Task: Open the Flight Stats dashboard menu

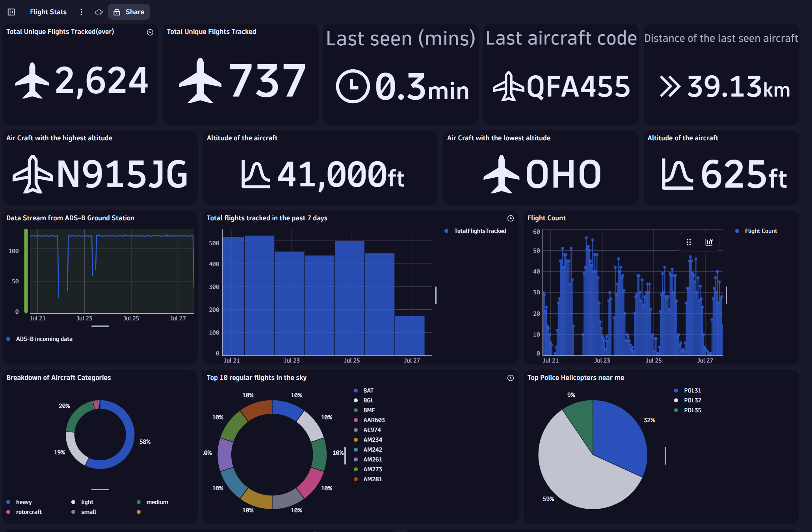Action: pyautogui.click(x=82, y=12)
